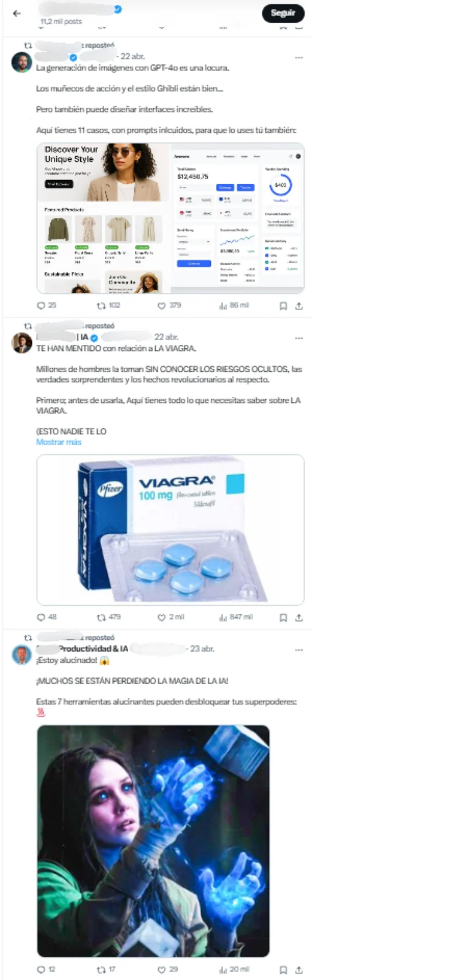The height and width of the screenshot is (980, 453).
Task: Open the fashion store interface image
Action: (x=103, y=218)
